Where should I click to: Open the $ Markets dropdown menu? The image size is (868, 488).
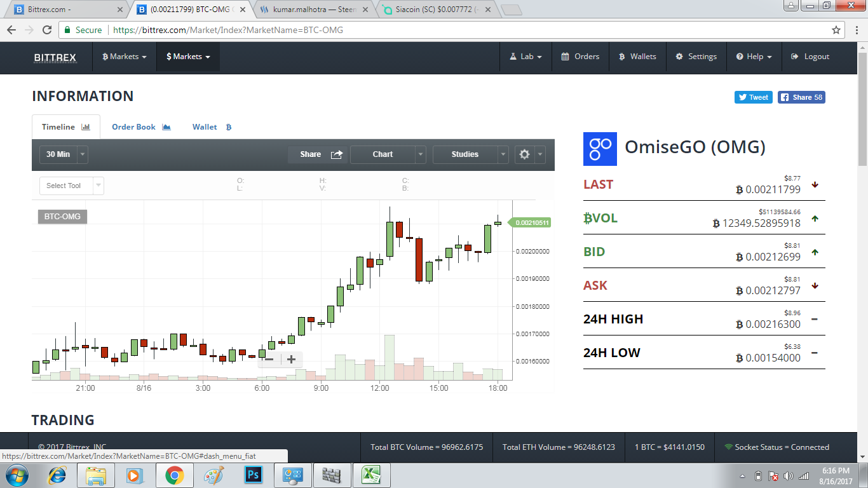point(188,57)
